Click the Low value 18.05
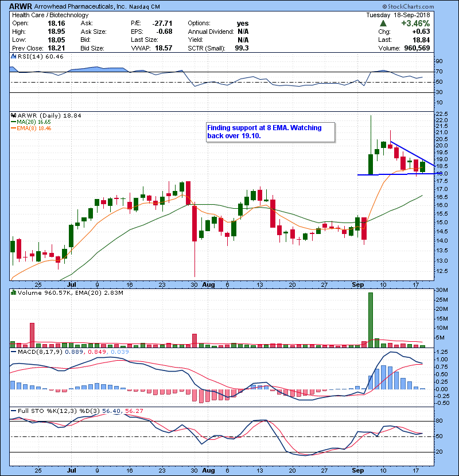Viewport: 459px width, 476px height. 56,40
